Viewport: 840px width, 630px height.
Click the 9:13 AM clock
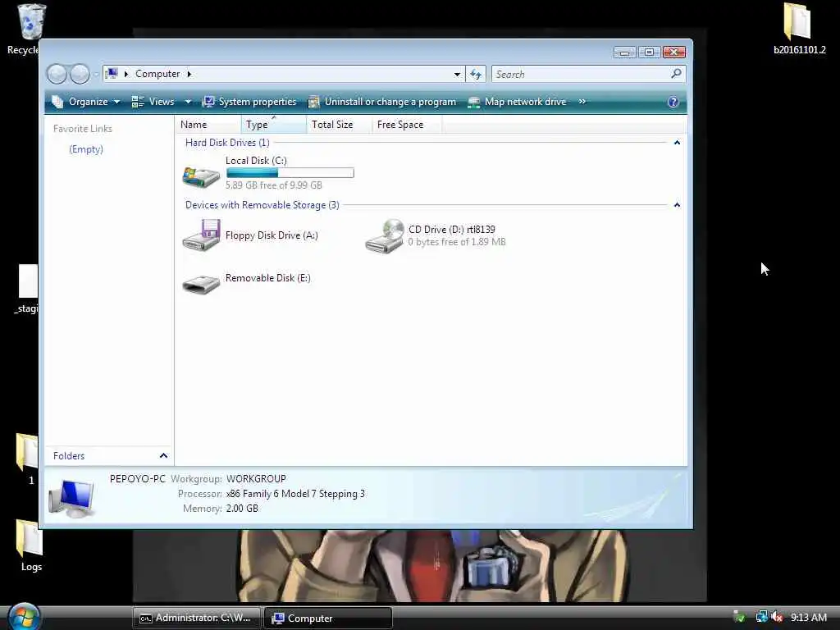(808, 617)
